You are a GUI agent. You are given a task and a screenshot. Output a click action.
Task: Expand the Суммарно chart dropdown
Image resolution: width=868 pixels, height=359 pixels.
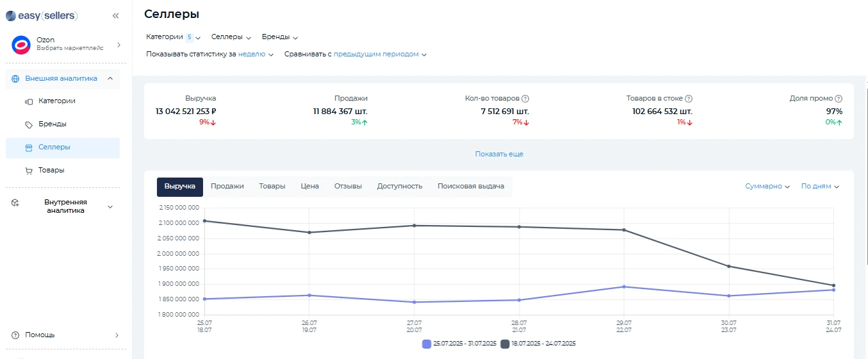point(767,187)
